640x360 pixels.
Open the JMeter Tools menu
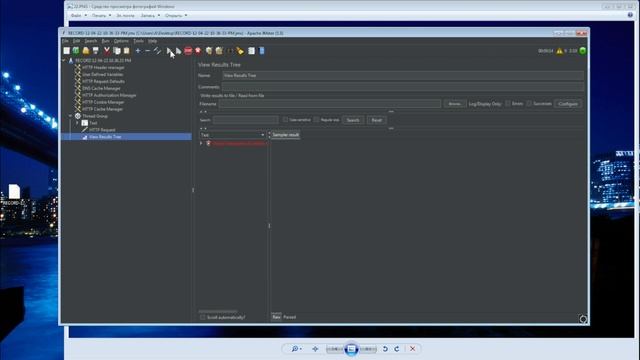[x=138, y=41]
